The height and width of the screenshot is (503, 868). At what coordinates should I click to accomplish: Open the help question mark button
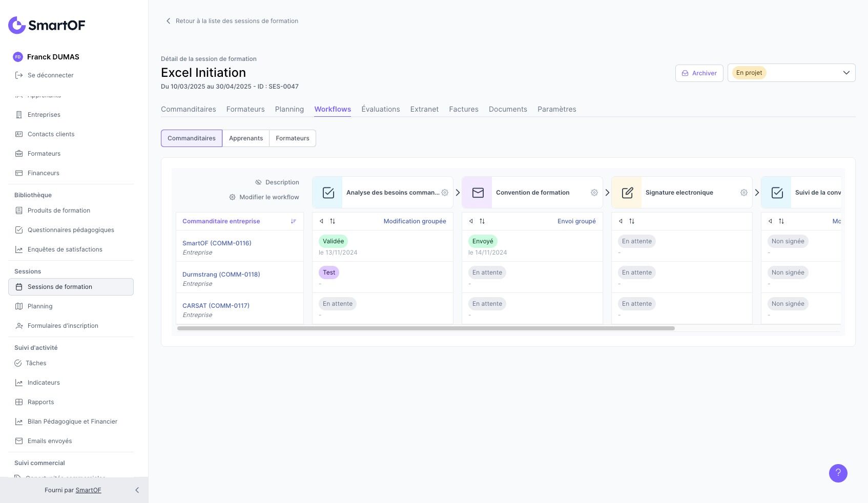coord(838,473)
